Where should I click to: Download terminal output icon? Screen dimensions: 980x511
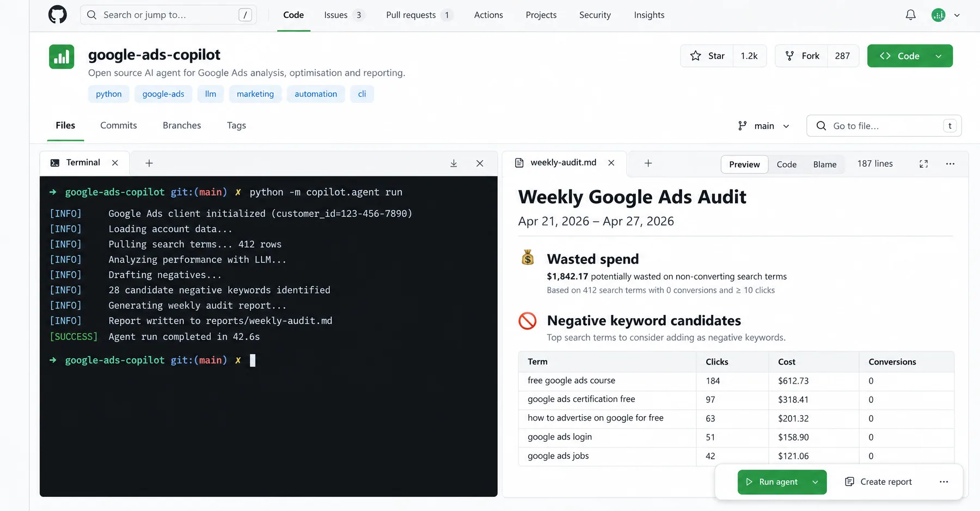(454, 163)
